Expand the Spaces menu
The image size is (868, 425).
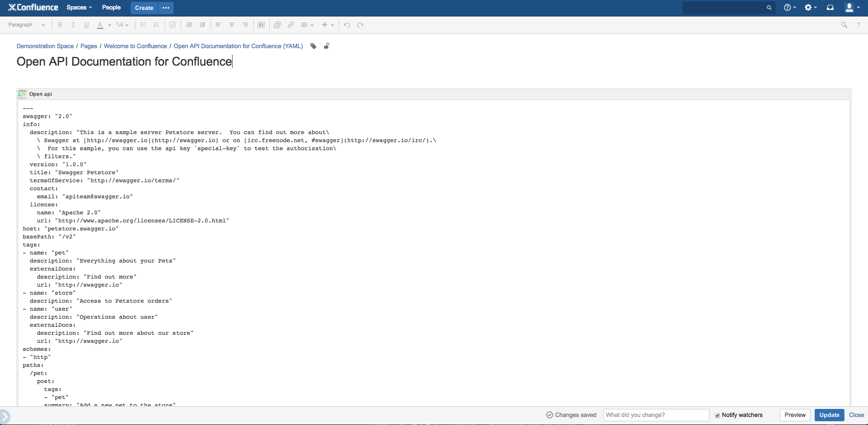(79, 8)
